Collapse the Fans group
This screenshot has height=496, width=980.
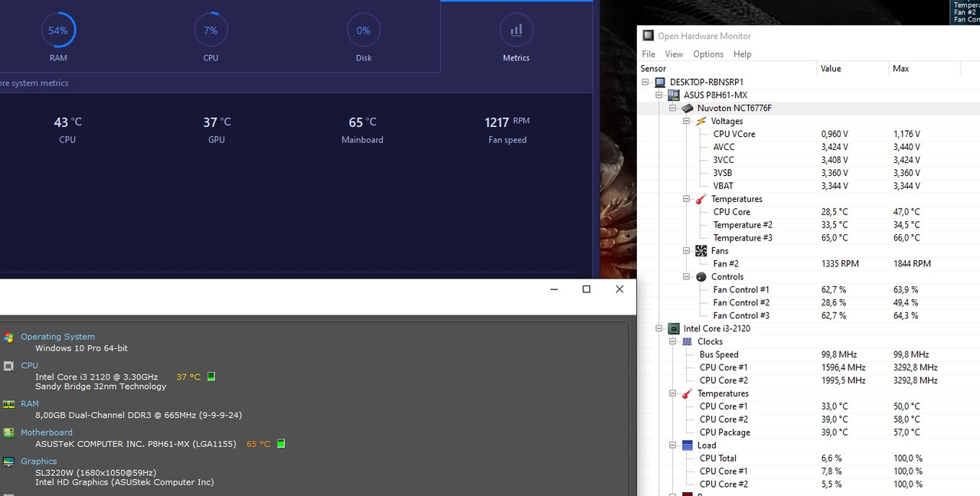pos(687,251)
